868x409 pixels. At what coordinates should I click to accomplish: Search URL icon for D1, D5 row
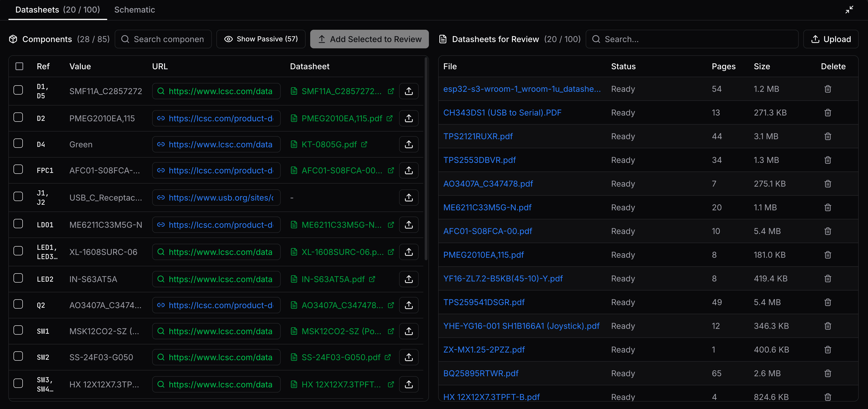161,91
